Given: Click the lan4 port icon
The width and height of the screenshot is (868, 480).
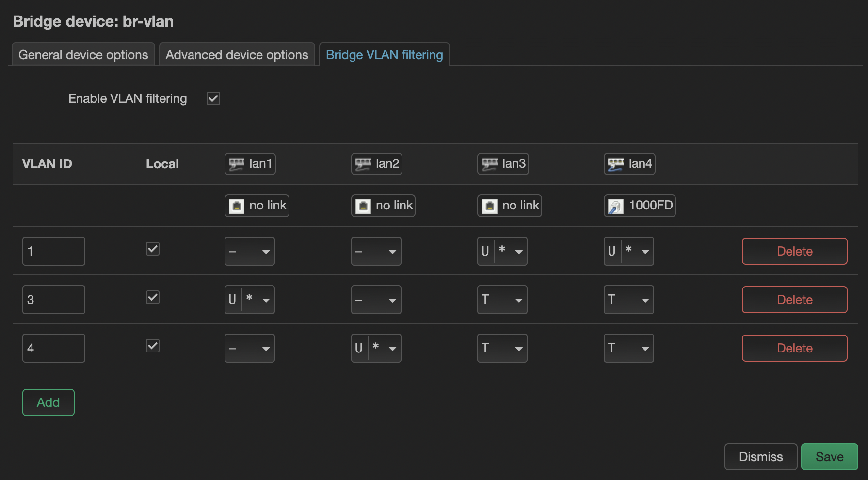Looking at the screenshot, I should 615,163.
